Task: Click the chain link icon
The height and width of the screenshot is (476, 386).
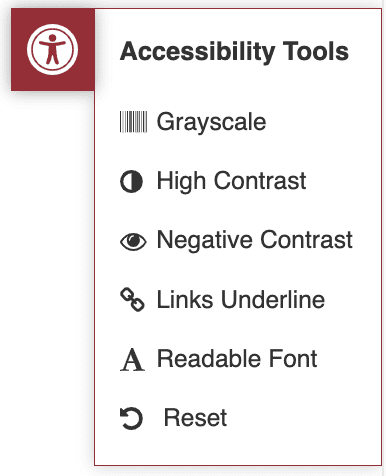Action: pyautogui.click(x=132, y=300)
